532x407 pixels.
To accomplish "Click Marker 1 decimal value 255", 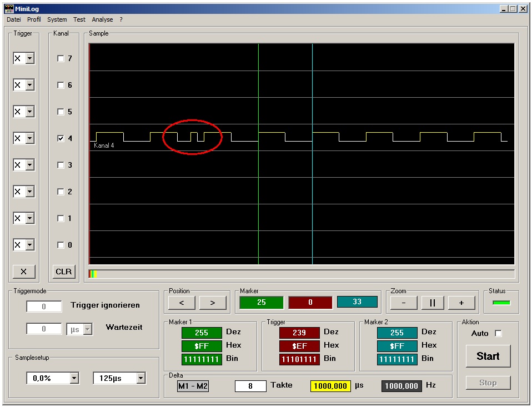I will pyautogui.click(x=202, y=333).
